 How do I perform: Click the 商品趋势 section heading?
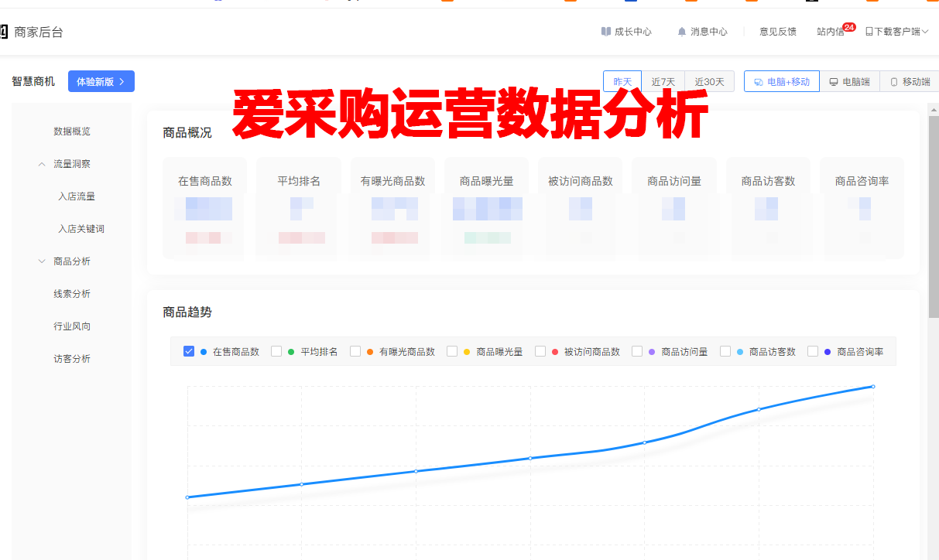click(187, 312)
